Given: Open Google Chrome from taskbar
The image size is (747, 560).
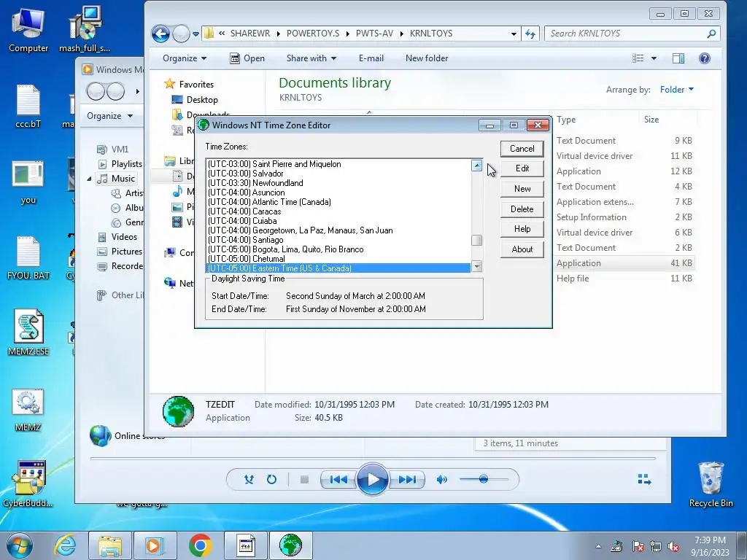Looking at the screenshot, I should [200, 545].
